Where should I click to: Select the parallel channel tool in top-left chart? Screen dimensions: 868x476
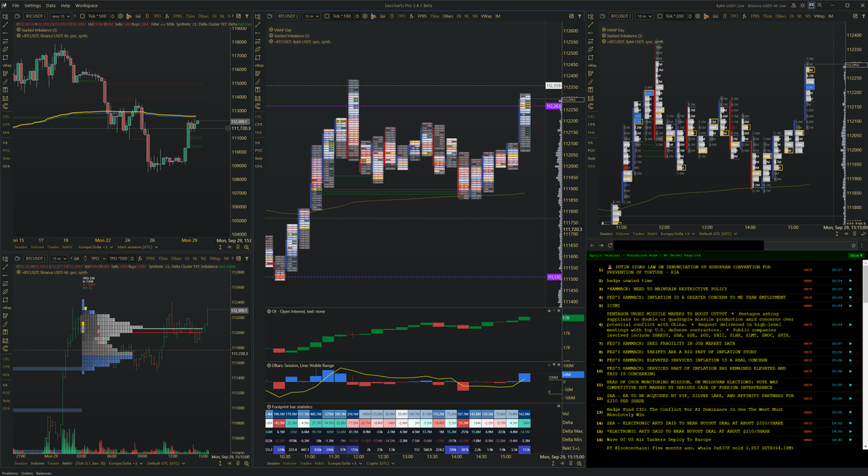[x=5, y=49]
